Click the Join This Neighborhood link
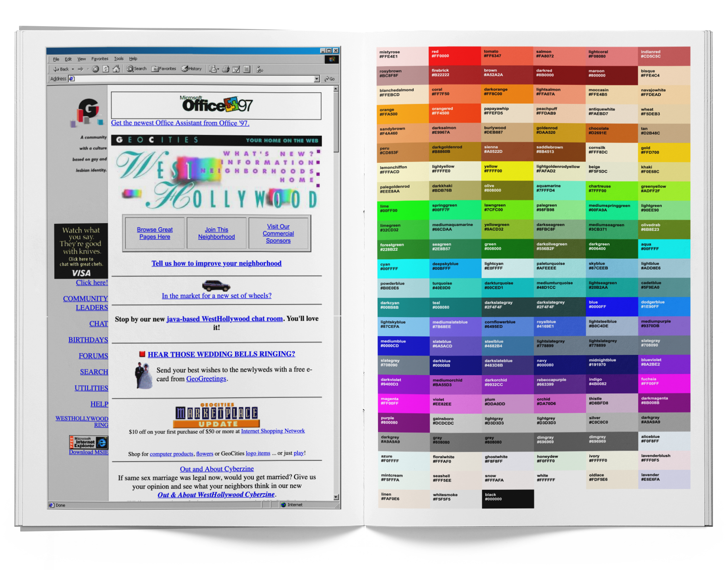The height and width of the screenshot is (570, 728). [216, 233]
